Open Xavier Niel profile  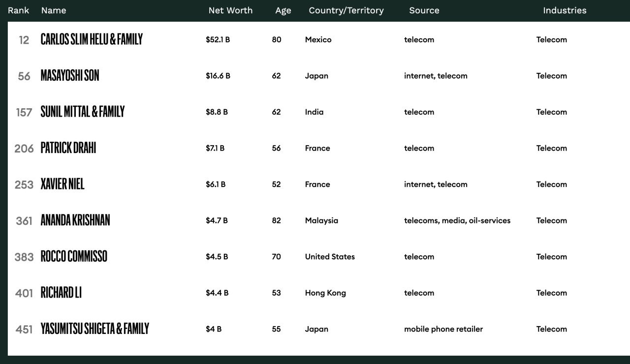[63, 184]
